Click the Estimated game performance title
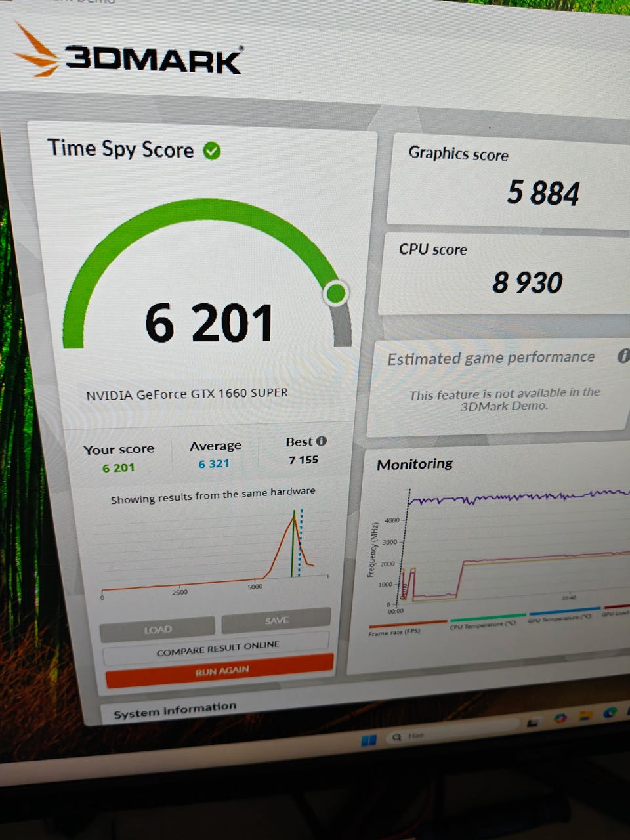Screen dimensions: 630x840 click(x=491, y=358)
